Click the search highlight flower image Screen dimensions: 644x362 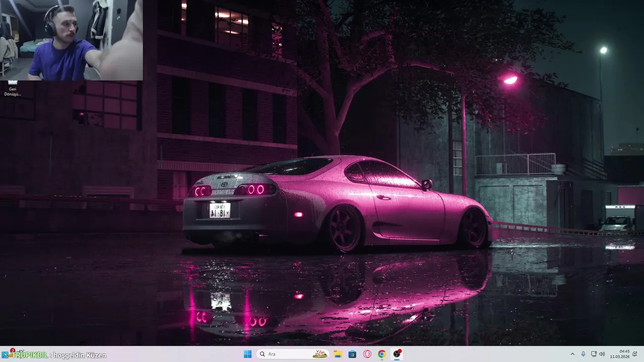point(320,354)
